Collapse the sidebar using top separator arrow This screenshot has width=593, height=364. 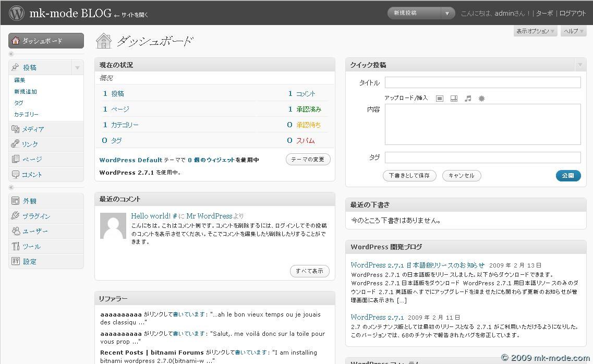click(11, 54)
